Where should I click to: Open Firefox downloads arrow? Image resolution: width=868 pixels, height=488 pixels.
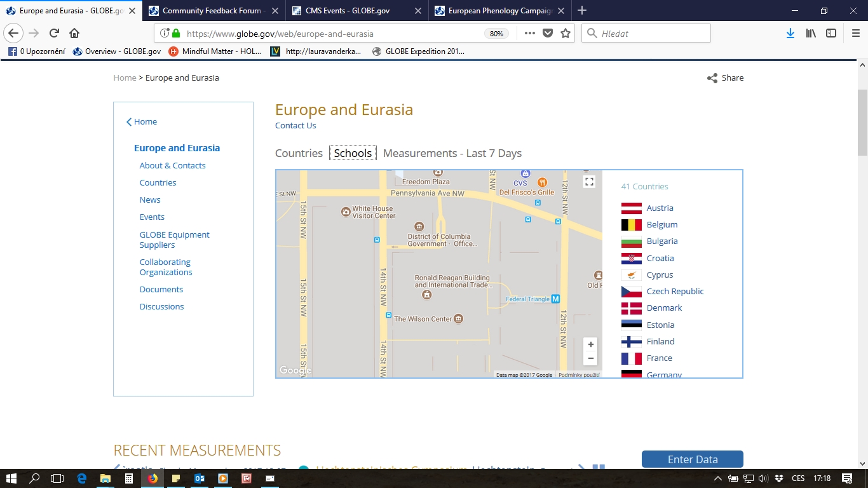tap(790, 34)
